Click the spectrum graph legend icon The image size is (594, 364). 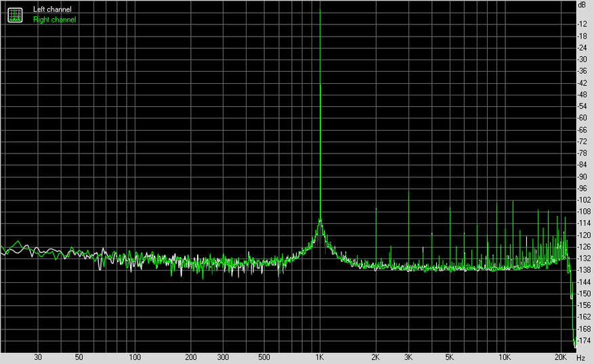15,15
